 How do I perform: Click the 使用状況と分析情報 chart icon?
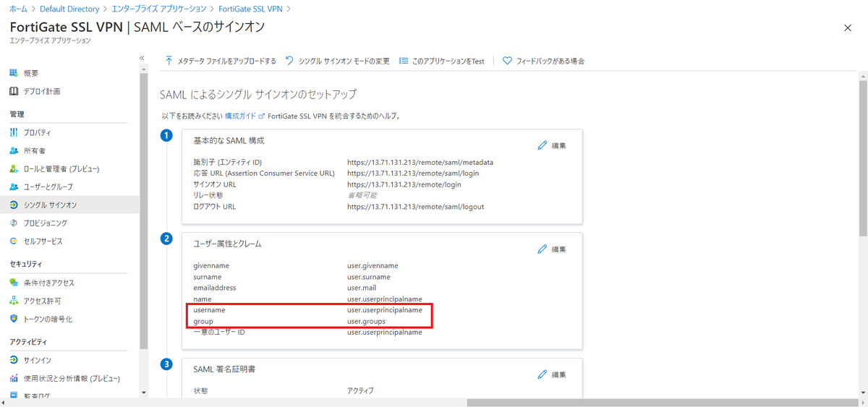click(x=14, y=379)
